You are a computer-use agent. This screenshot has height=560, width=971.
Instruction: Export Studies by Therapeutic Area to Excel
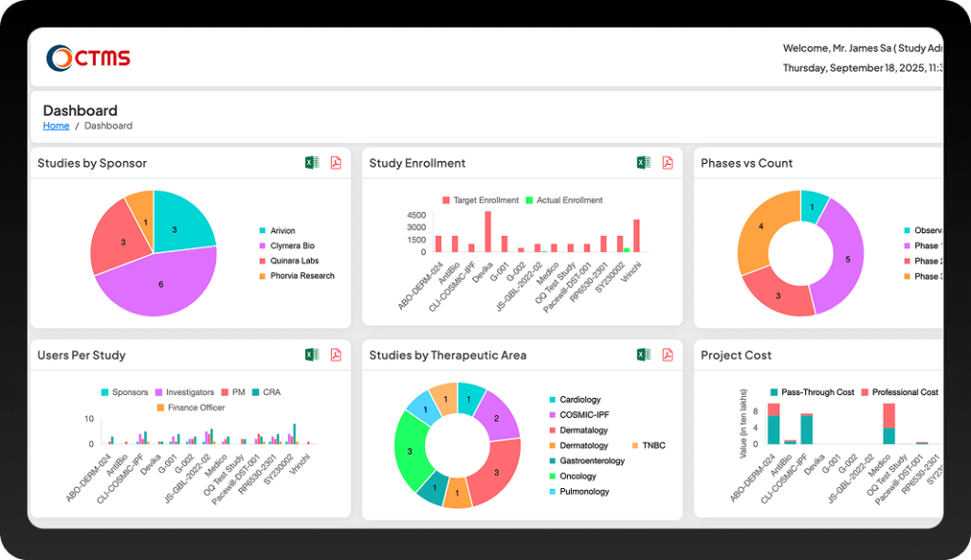point(644,354)
